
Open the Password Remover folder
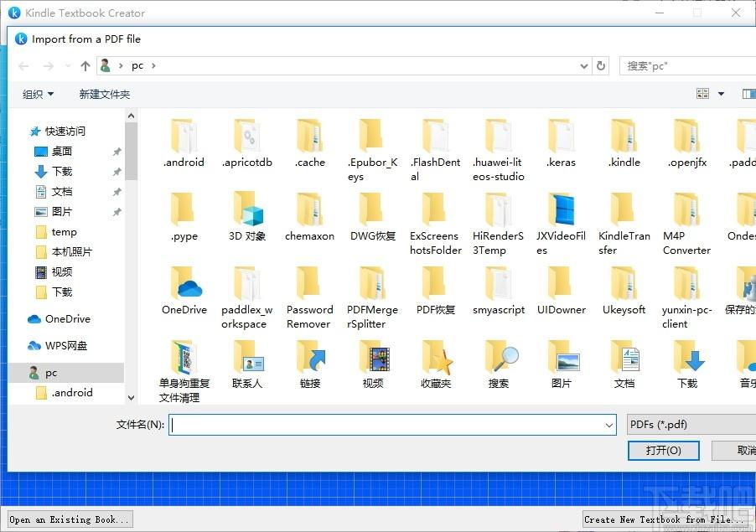[x=309, y=297]
